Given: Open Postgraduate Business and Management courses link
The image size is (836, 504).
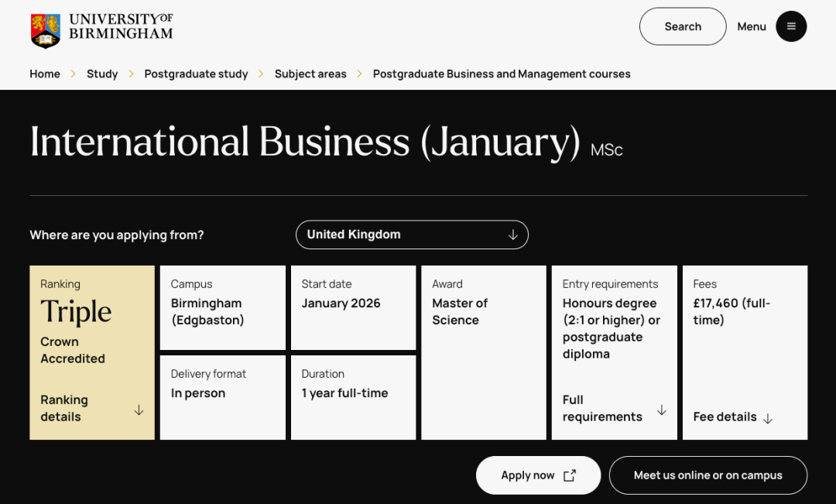Looking at the screenshot, I should [502, 74].
